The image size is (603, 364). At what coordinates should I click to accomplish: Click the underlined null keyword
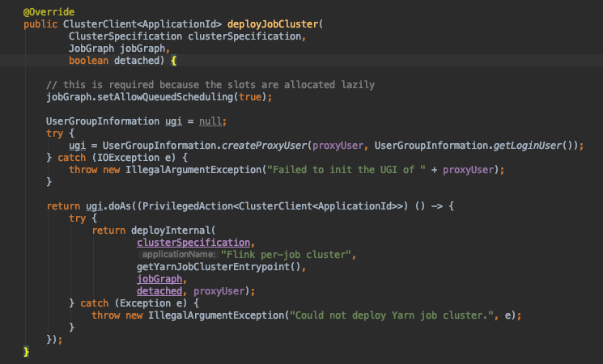(x=211, y=121)
